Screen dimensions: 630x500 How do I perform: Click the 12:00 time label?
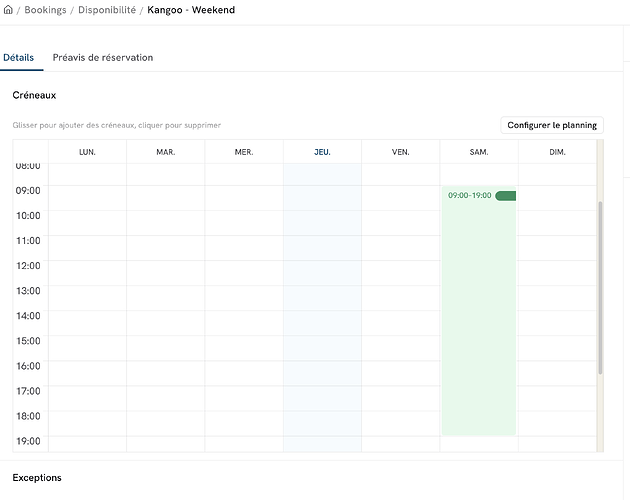pyautogui.click(x=28, y=266)
